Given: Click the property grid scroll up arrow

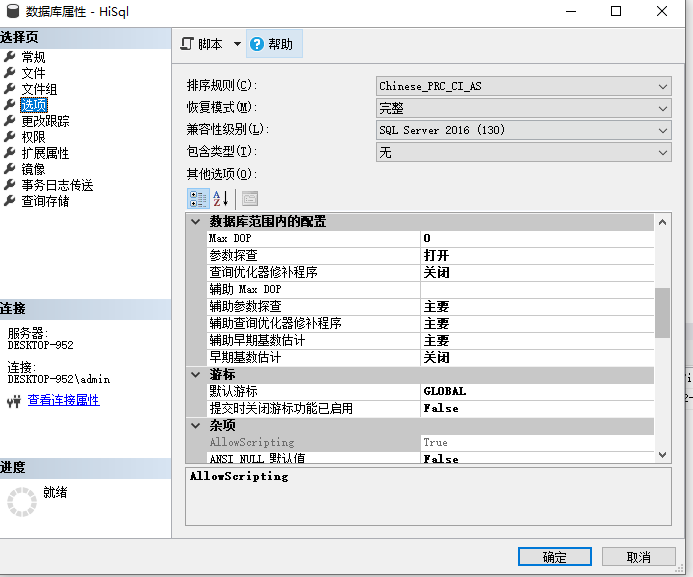Looking at the screenshot, I should click(662, 222).
